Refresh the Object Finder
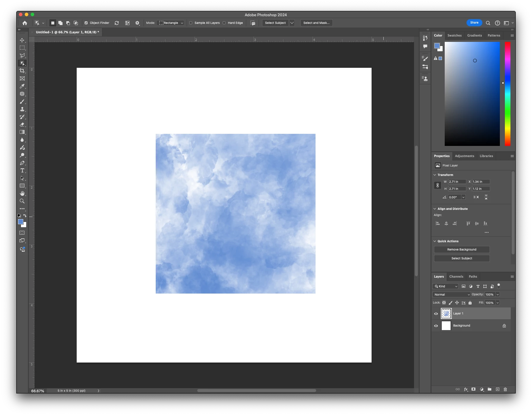 [117, 23]
